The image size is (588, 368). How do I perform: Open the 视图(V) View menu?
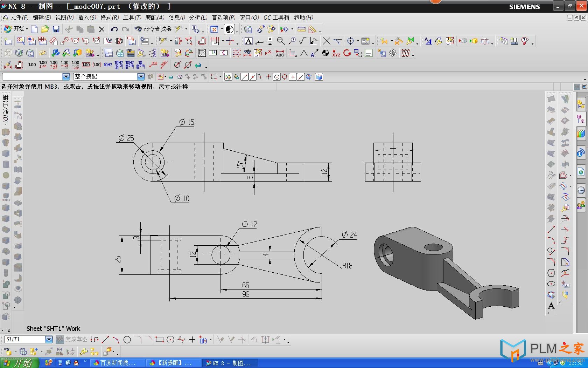pyautogui.click(x=64, y=18)
